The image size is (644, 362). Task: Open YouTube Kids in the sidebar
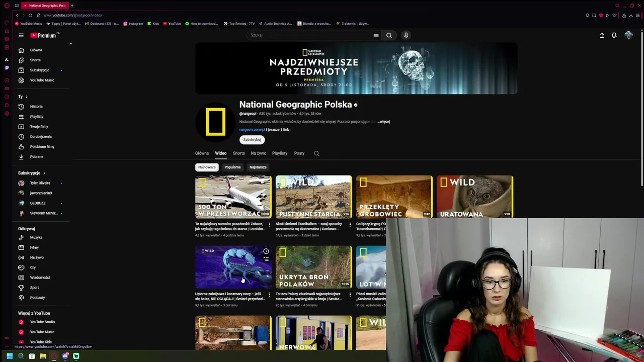click(x=41, y=342)
